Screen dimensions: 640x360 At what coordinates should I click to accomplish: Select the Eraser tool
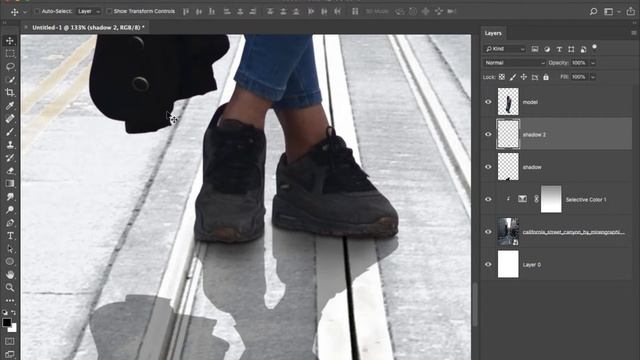[x=10, y=171]
